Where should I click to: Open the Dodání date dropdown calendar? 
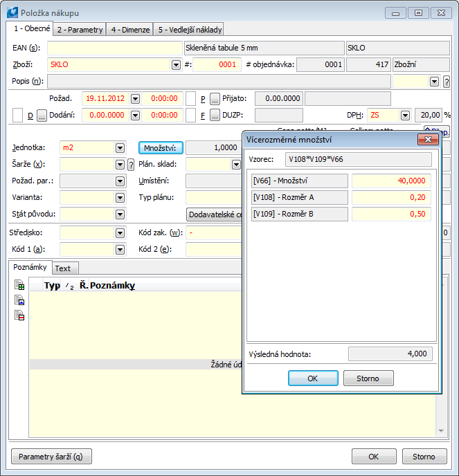[x=135, y=116]
